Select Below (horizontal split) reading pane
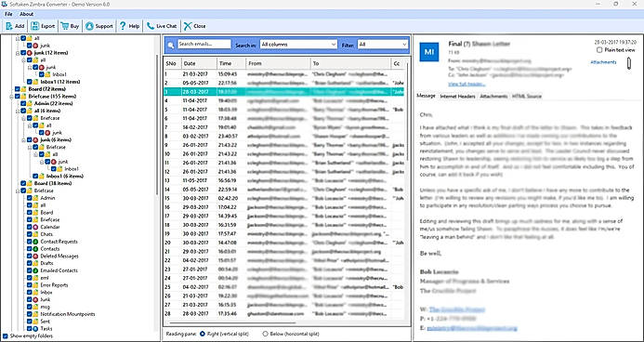The width and height of the screenshot is (644, 342). point(265,334)
